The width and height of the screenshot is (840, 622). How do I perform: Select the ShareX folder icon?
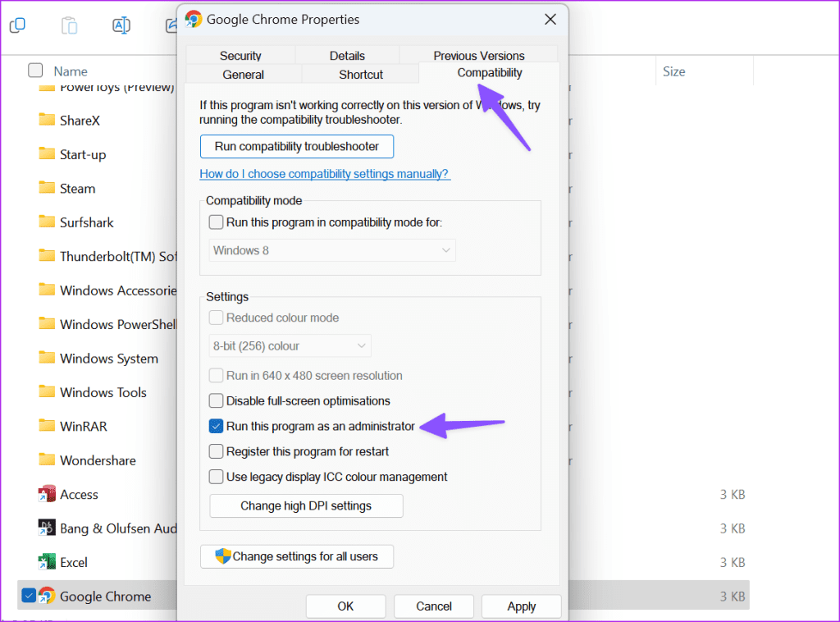click(x=47, y=120)
